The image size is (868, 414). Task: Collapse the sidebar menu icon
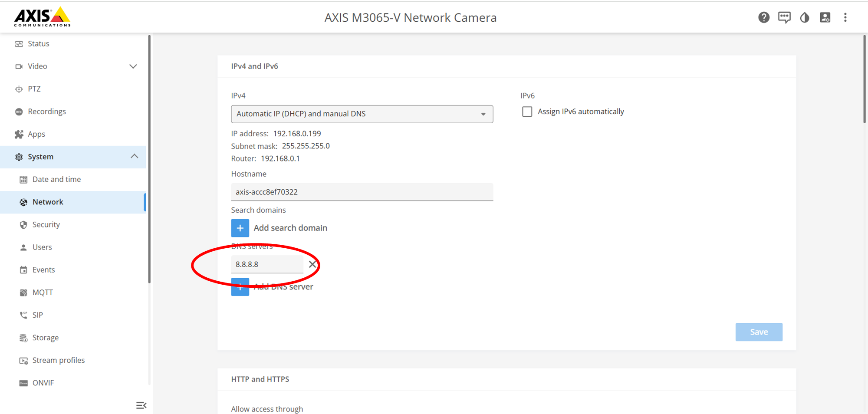(141, 405)
